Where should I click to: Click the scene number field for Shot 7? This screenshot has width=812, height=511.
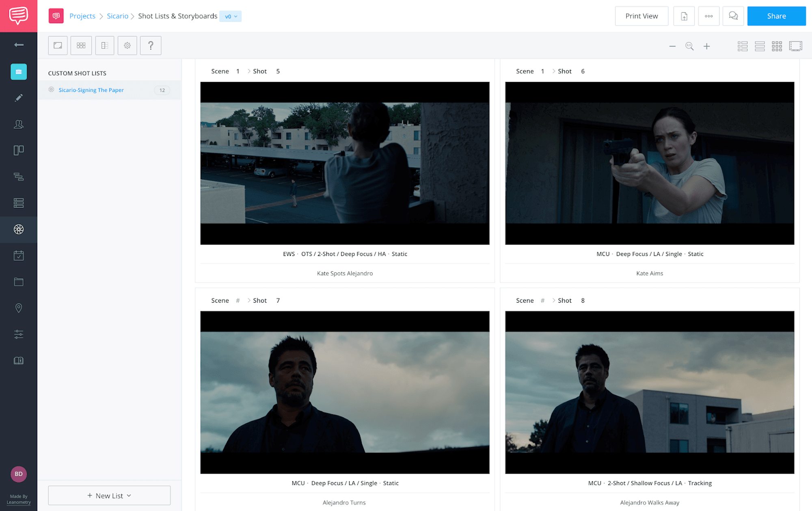click(x=238, y=300)
